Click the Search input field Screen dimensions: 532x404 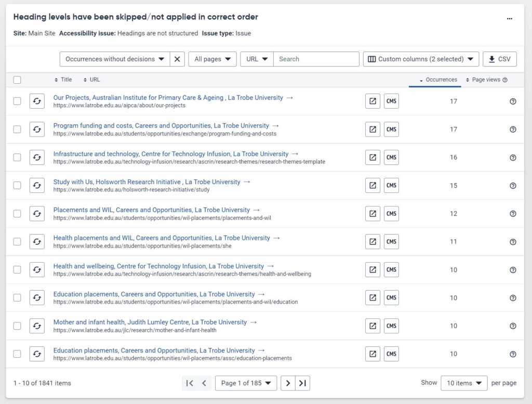[x=316, y=59]
